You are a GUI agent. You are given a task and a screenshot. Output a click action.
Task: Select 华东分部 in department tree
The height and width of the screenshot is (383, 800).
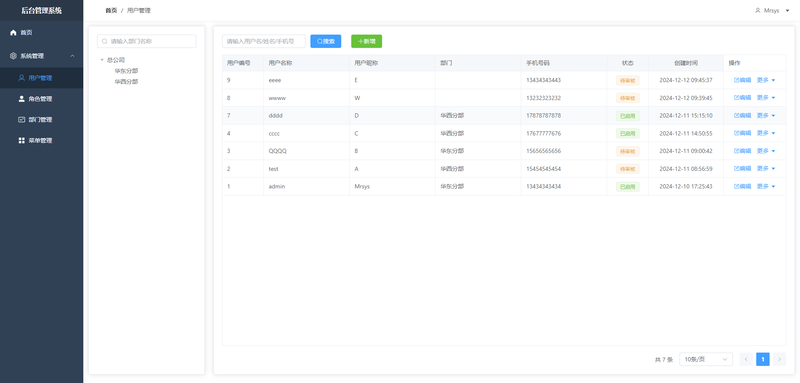tap(126, 71)
